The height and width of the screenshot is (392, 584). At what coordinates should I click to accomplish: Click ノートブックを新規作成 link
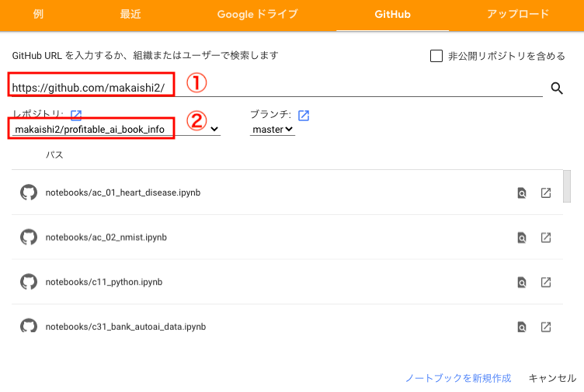pyautogui.click(x=458, y=378)
